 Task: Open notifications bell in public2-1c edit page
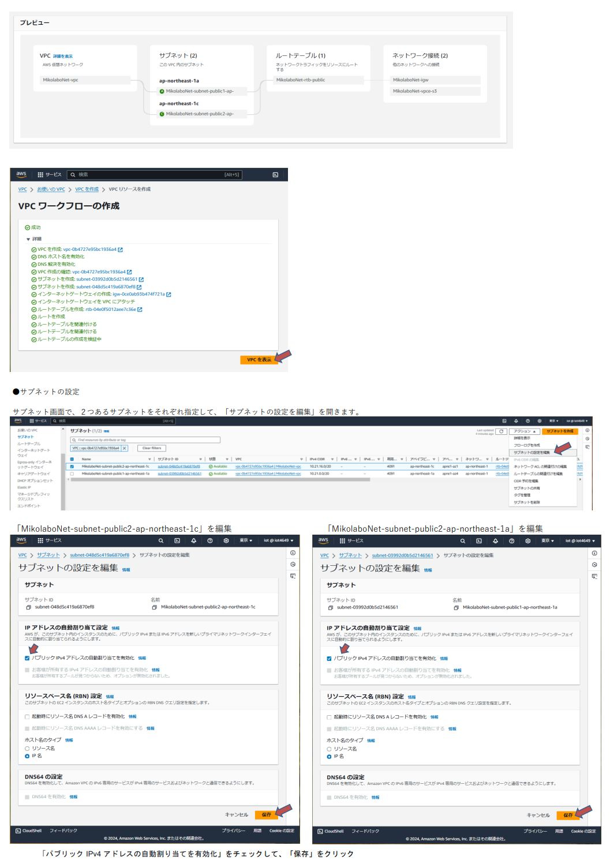pos(193,541)
